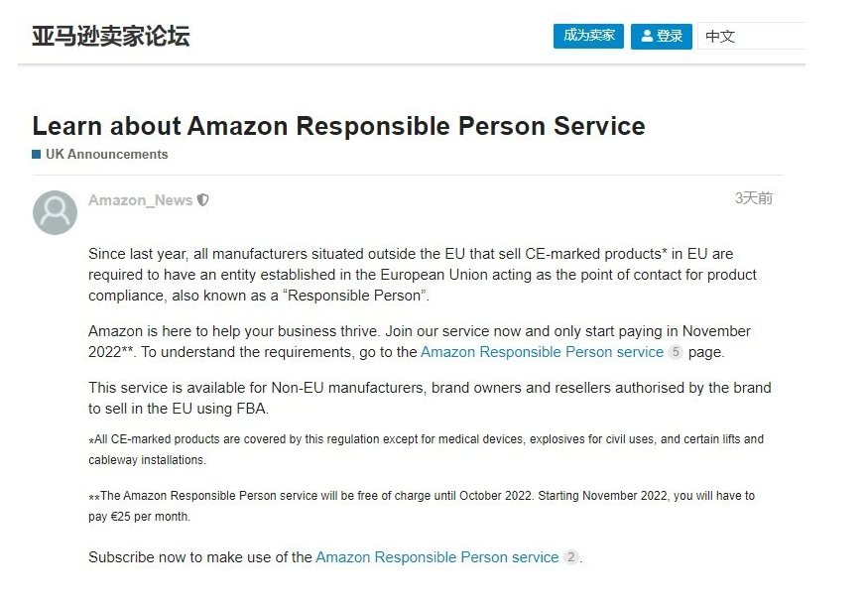Viewport: 868px width, 601px height.
Task: Click the click-count badge showing 5
Action: (676, 352)
